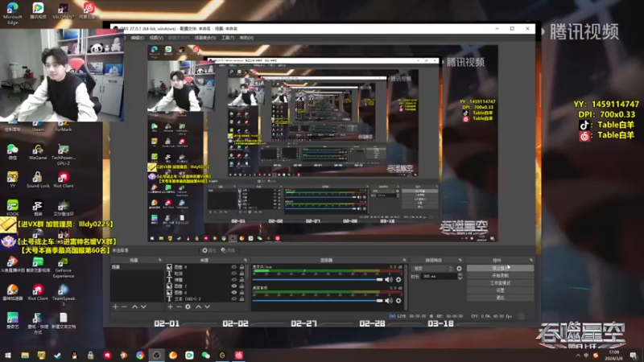
Task: Add a new scene with plus icon
Action: tap(115, 306)
